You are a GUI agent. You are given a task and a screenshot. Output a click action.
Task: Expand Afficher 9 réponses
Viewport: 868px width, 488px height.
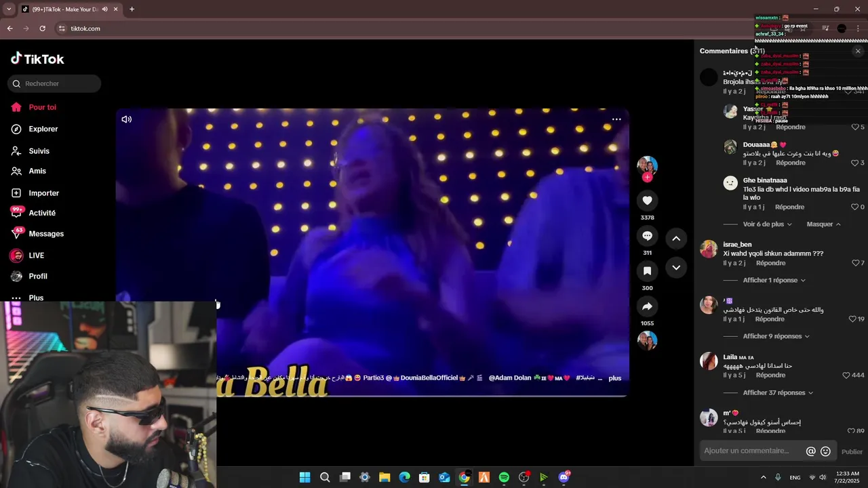[x=776, y=336]
